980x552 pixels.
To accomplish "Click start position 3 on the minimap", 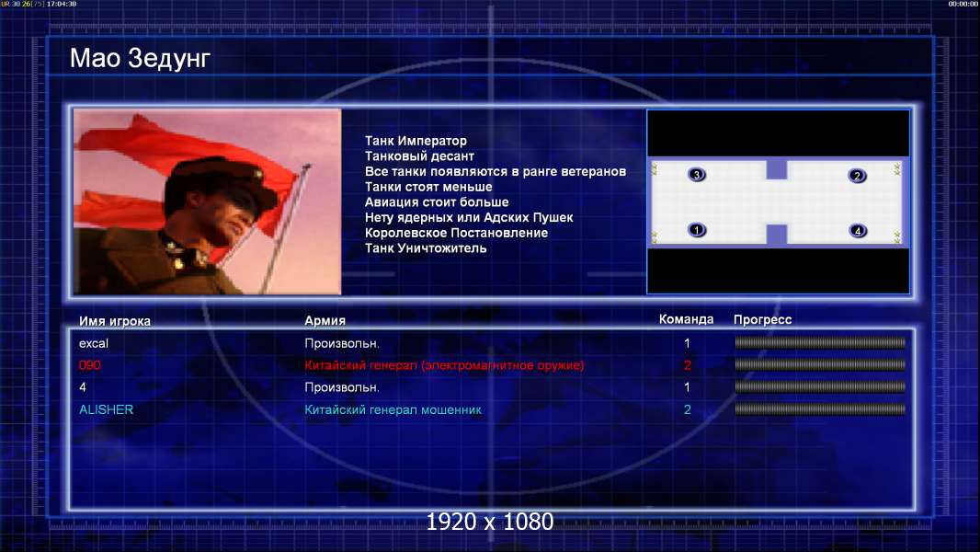I will tap(697, 175).
